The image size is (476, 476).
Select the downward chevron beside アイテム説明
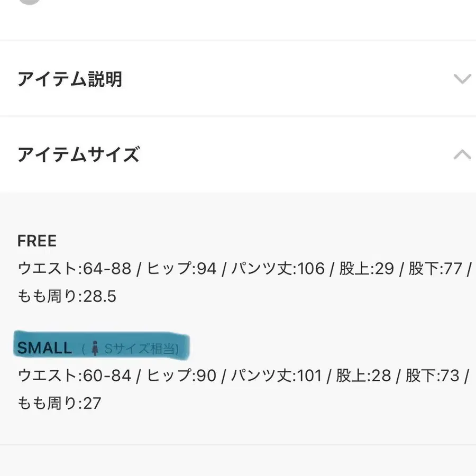click(461, 79)
